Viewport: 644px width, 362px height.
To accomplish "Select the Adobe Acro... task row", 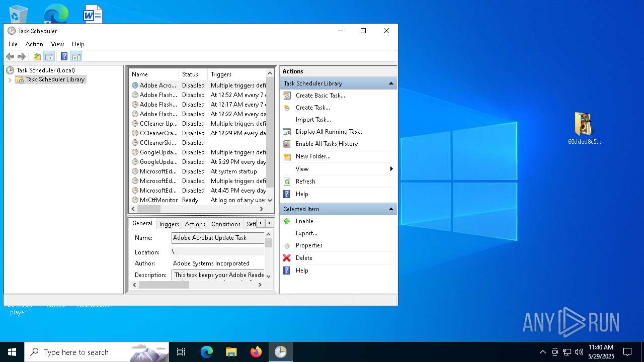I will [x=198, y=85].
